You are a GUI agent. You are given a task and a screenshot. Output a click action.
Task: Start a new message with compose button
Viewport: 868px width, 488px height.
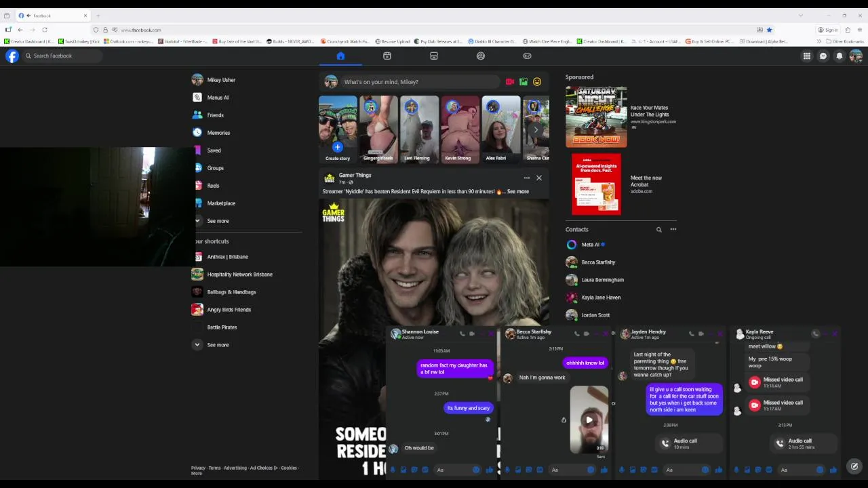pyautogui.click(x=854, y=466)
